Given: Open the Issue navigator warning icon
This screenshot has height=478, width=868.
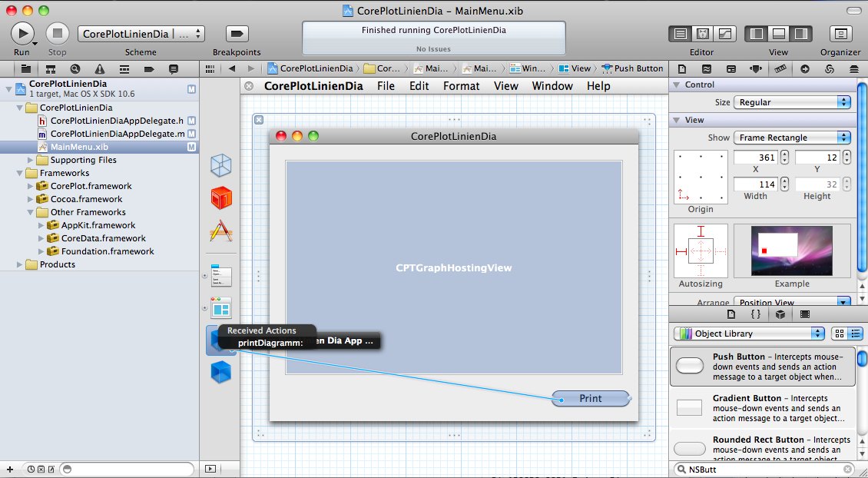Looking at the screenshot, I should point(99,68).
